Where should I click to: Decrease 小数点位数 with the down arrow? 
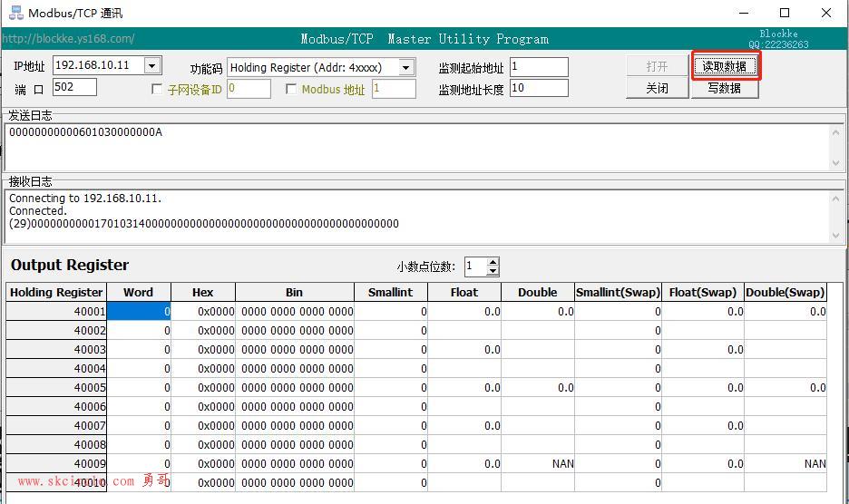493,271
